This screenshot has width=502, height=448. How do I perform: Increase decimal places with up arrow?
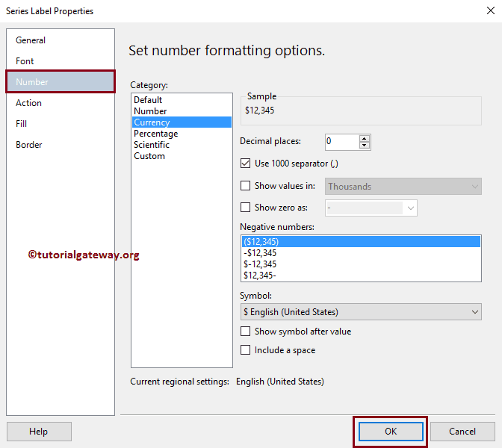coord(364,138)
